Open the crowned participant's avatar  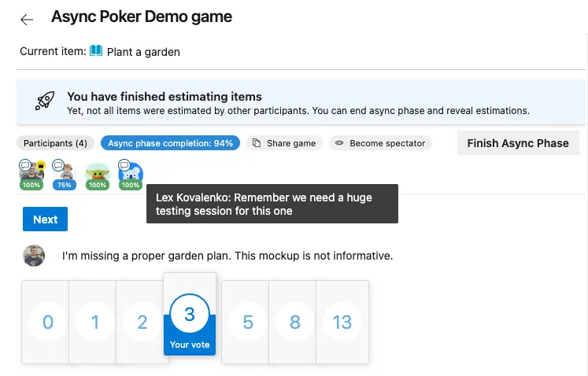pyautogui.click(x=31, y=175)
